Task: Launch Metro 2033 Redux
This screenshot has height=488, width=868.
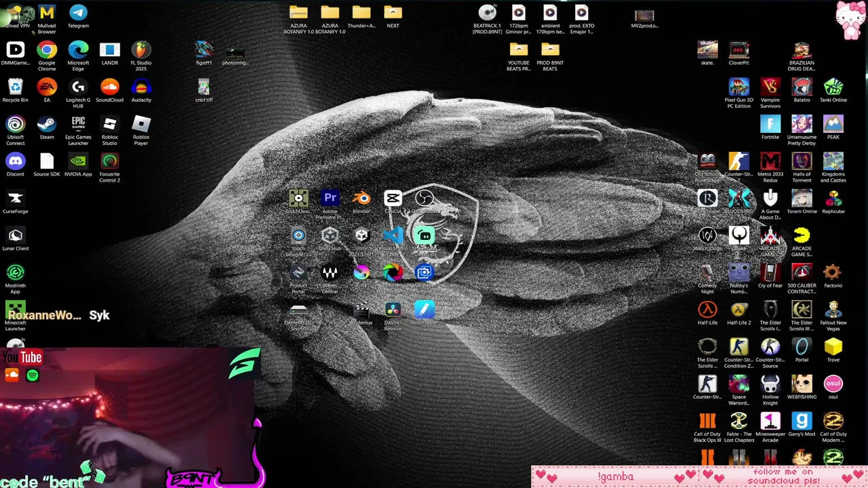Action: 770,161
